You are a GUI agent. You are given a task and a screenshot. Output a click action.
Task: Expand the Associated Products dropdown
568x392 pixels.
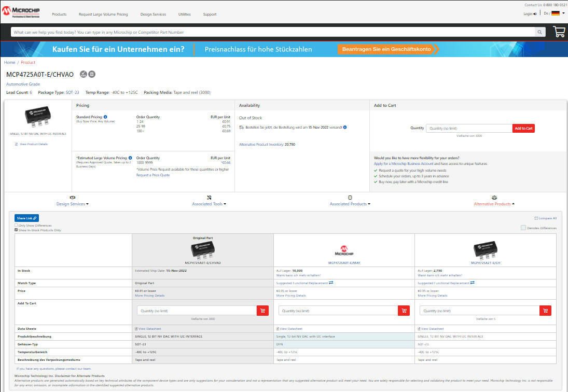350,204
